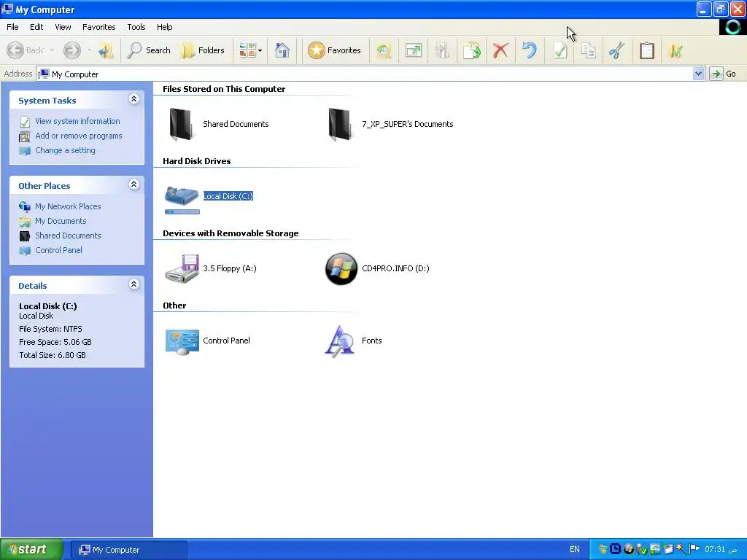Open the Favorites toolbar button

pos(334,50)
